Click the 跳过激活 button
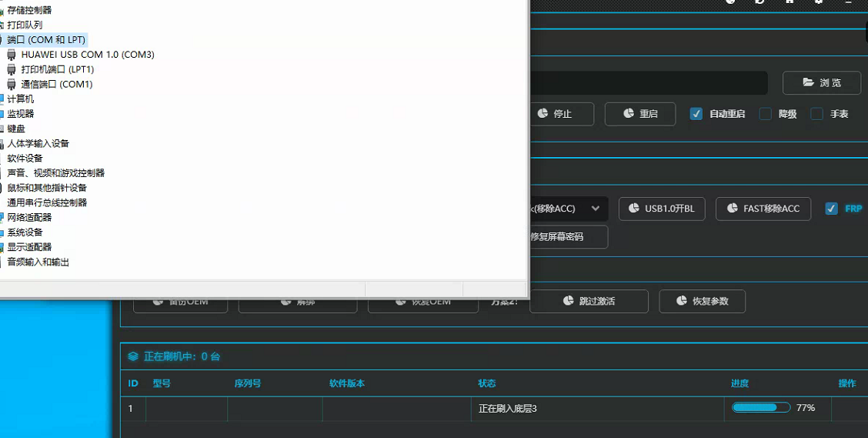 tap(589, 301)
